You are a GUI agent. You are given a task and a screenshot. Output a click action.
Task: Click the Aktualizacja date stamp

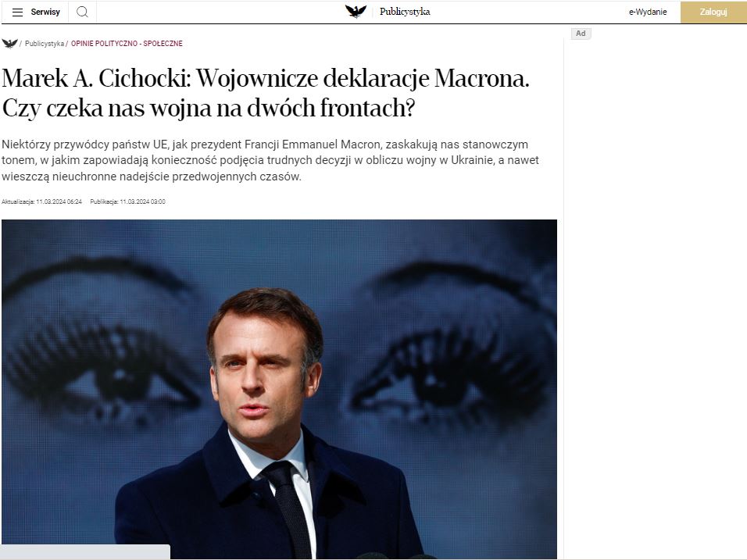point(41,202)
